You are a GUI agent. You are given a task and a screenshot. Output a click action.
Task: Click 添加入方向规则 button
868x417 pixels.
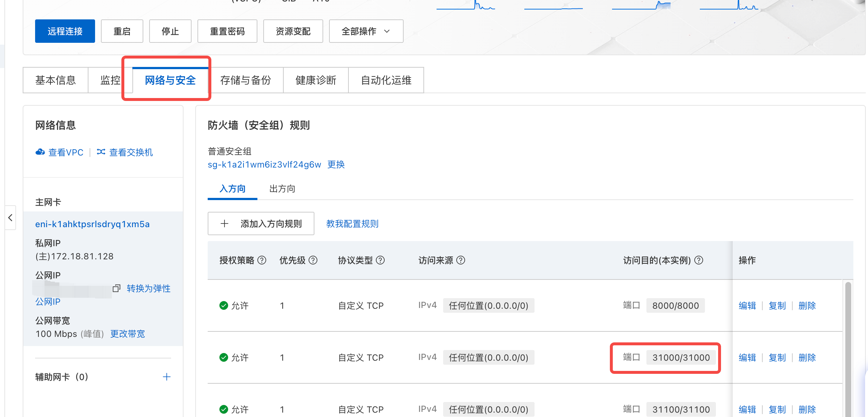[x=261, y=223]
